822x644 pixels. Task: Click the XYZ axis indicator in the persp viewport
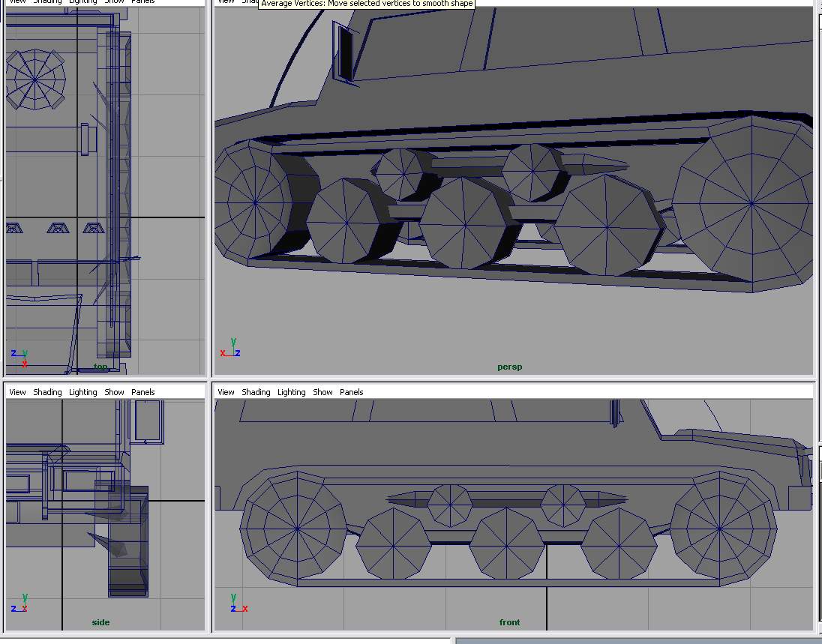230,348
